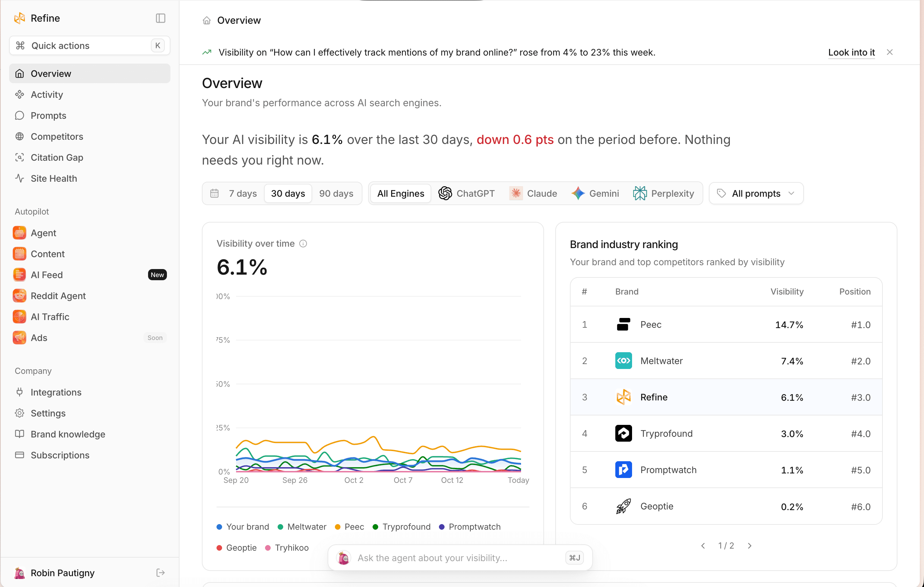Open Site Health from sidebar
The image size is (924, 587).
pos(89,178)
